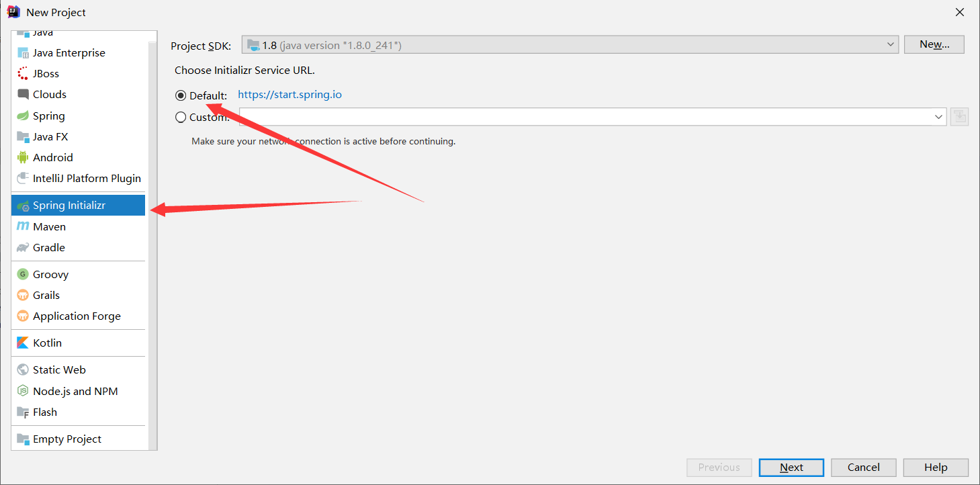Click the custom URL download icon button
Screen dimensions: 980x485
coord(959,116)
